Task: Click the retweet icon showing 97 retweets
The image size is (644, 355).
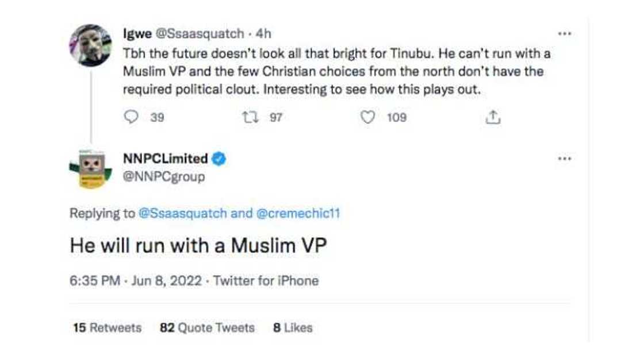Action: (x=250, y=117)
